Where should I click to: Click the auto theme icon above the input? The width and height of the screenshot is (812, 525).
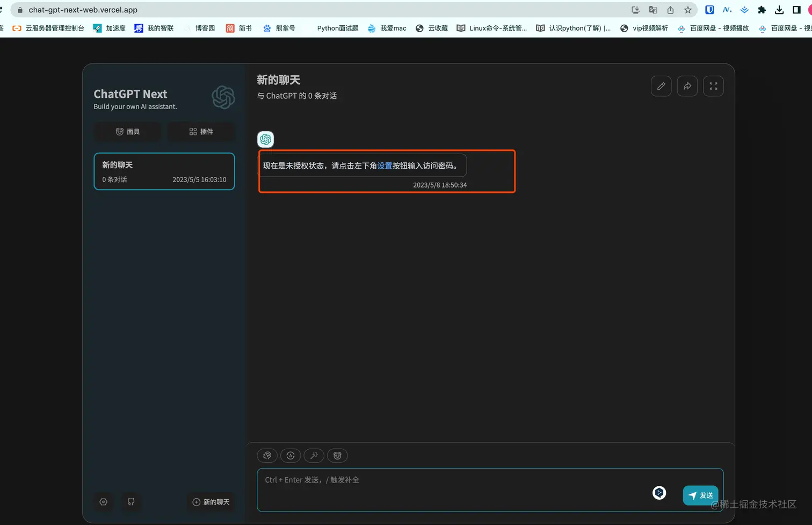pos(291,456)
